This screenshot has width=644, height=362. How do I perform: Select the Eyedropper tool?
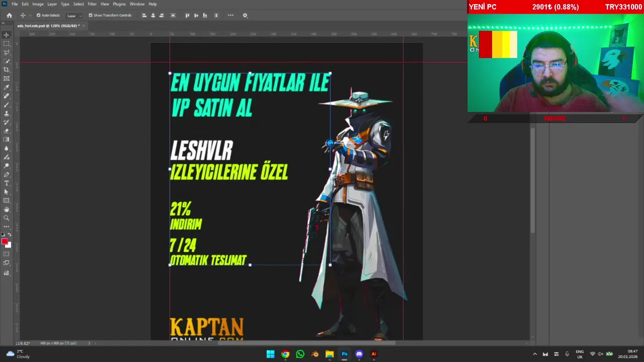tap(7, 87)
